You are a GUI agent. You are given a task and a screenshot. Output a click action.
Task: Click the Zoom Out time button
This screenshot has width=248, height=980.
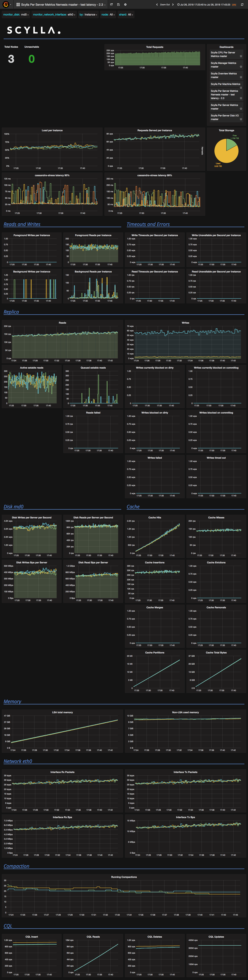[x=165, y=5]
